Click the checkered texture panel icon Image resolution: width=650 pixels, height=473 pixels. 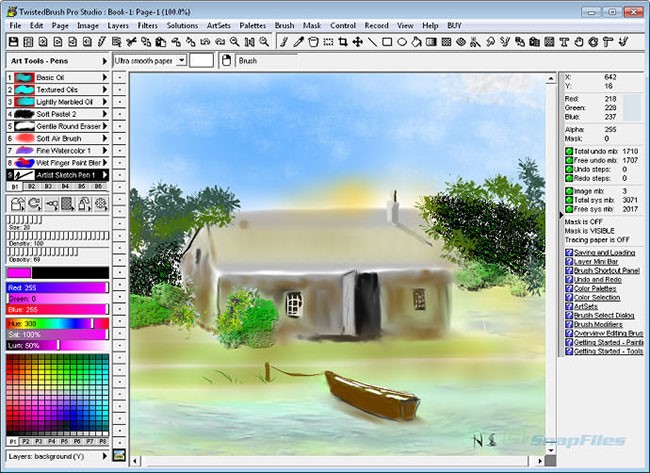point(68,204)
